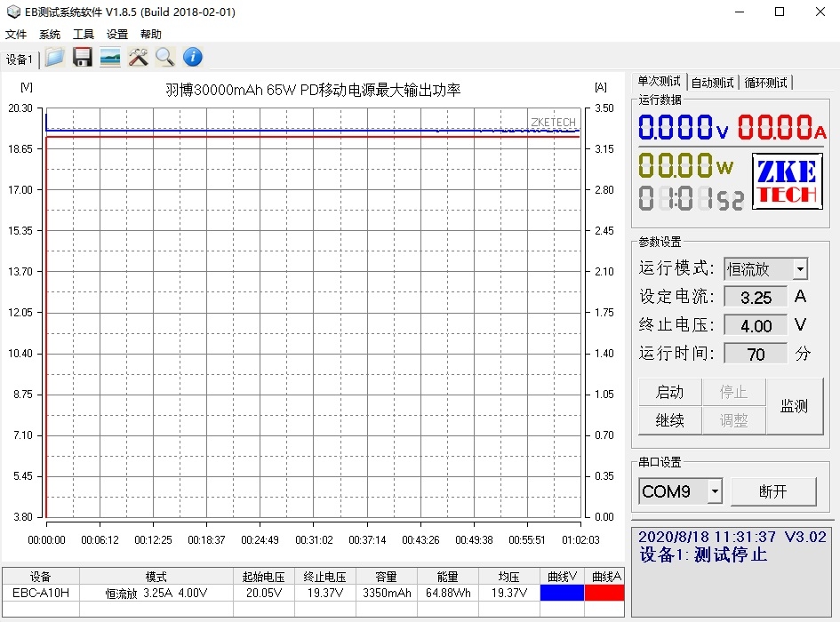
Task: Edit the 设定电流 current input field
Action: tap(755, 297)
